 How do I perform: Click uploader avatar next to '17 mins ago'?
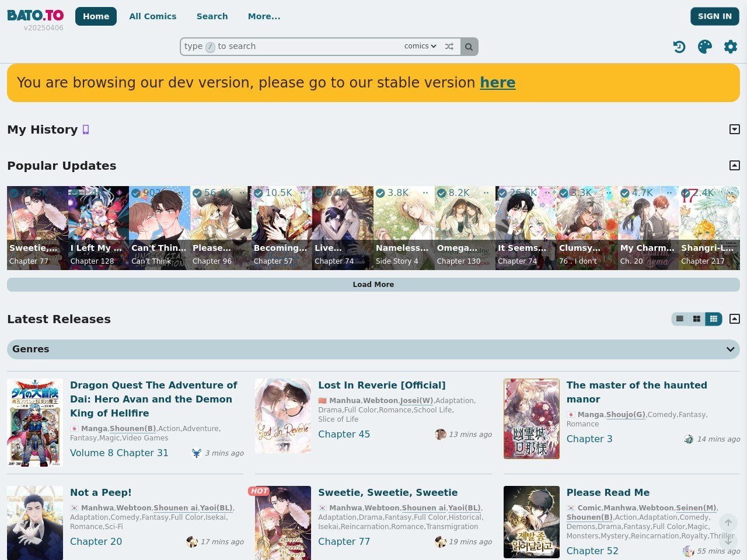[x=192, y=542]
